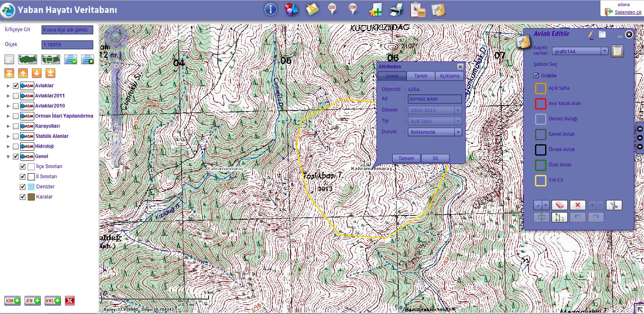Screen dimensions: 644x314
Task: Open the Durum Beklemede dropdown
Action: tap(458, 132)
